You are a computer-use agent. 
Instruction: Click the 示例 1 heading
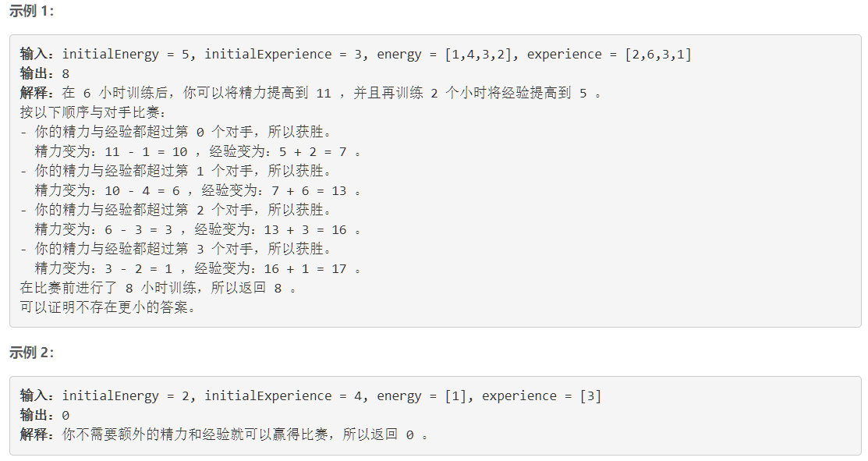[x=32, y=11]
